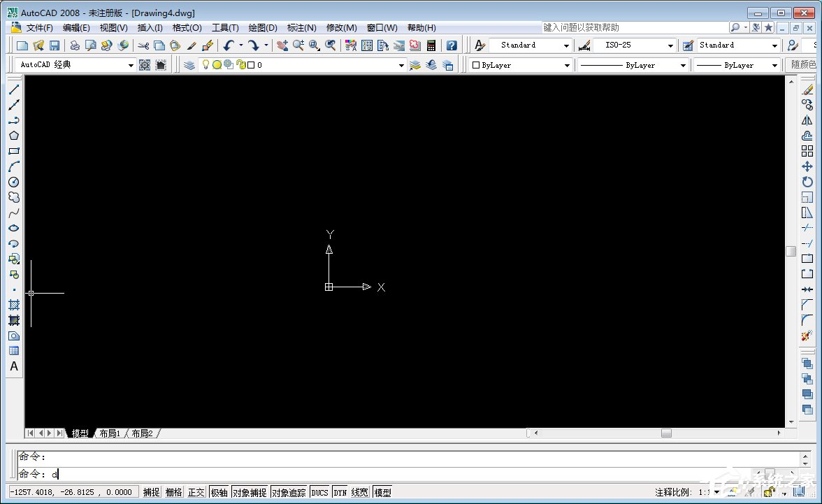
Task: Click the Plot icon on the toolbar
Action: (x=74, y=44)
